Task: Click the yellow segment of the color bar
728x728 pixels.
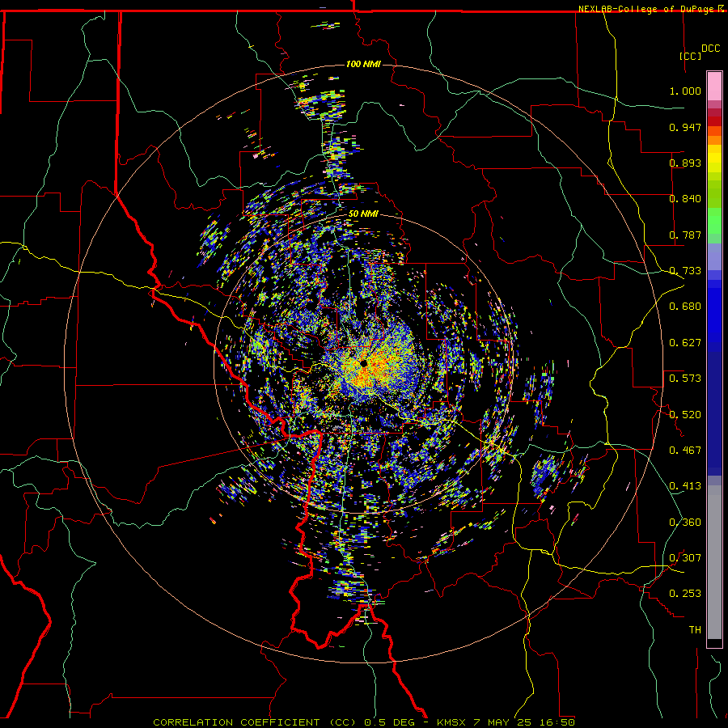Action: point(714,163)
